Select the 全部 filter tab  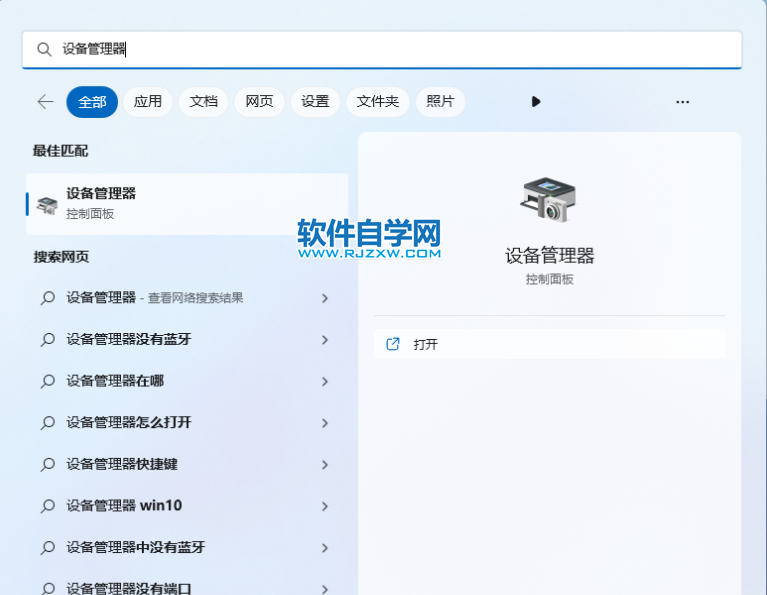pos(92,102)
